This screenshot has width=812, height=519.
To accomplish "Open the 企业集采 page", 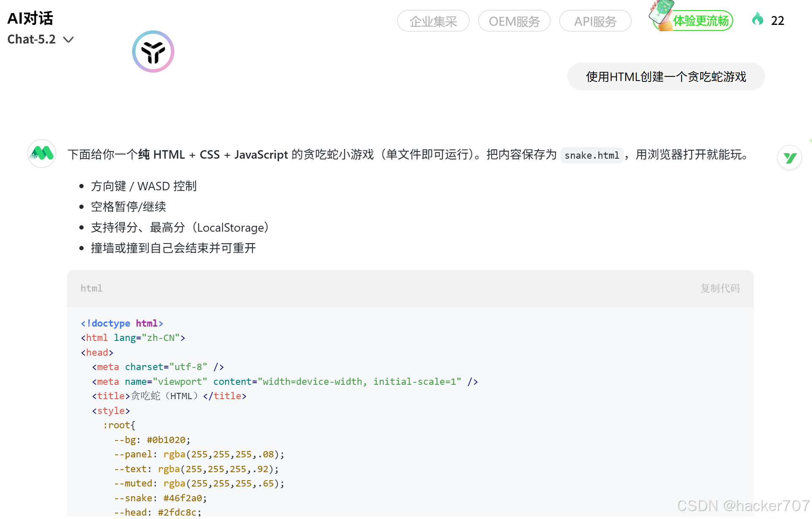I will (x=433, y=21).
